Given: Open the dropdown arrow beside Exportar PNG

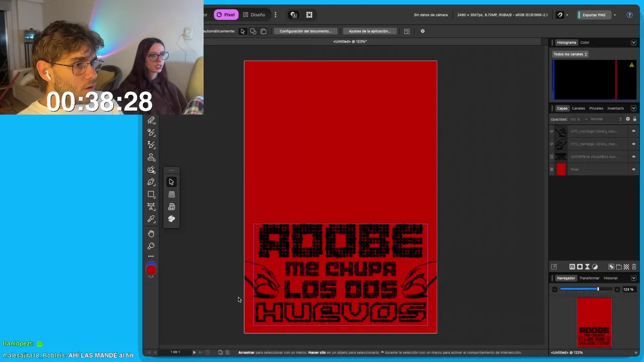Looking at the screenshot, I should coord(615,15).
